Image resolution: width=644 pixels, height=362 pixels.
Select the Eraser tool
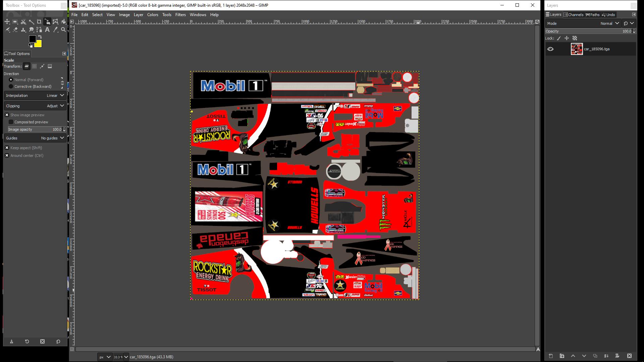tap(15, 29)
